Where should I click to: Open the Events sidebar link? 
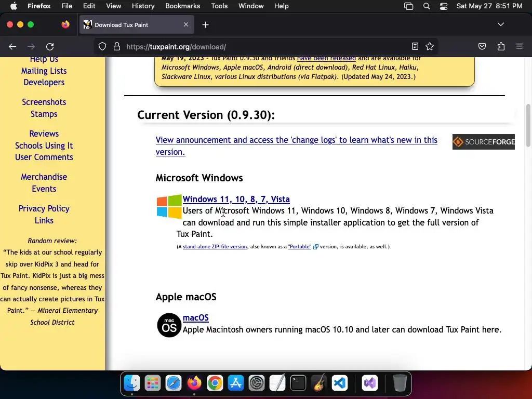pyautogui.click(x=44, y=189)
